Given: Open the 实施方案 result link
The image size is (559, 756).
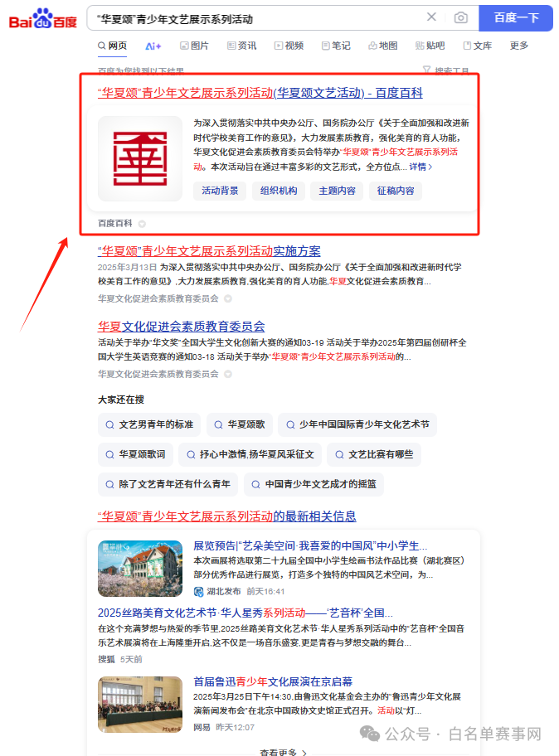Looking at the screenshot, I should 209,251.
